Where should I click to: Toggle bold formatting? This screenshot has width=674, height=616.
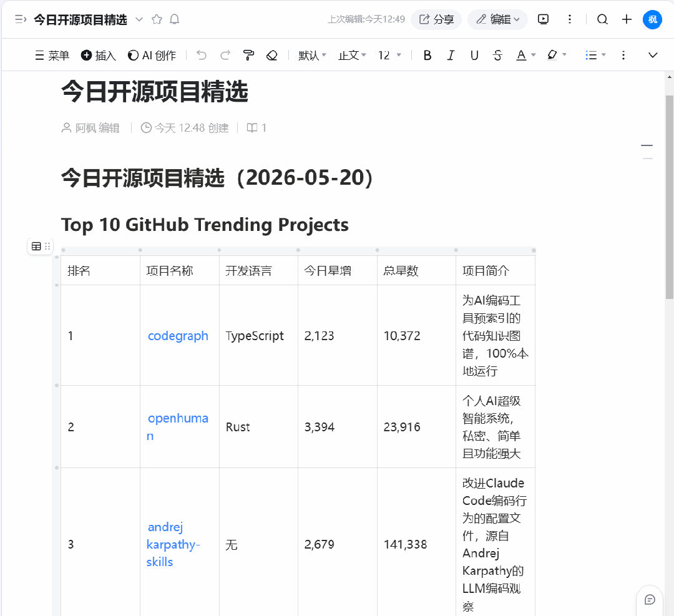tap(427, 56)
